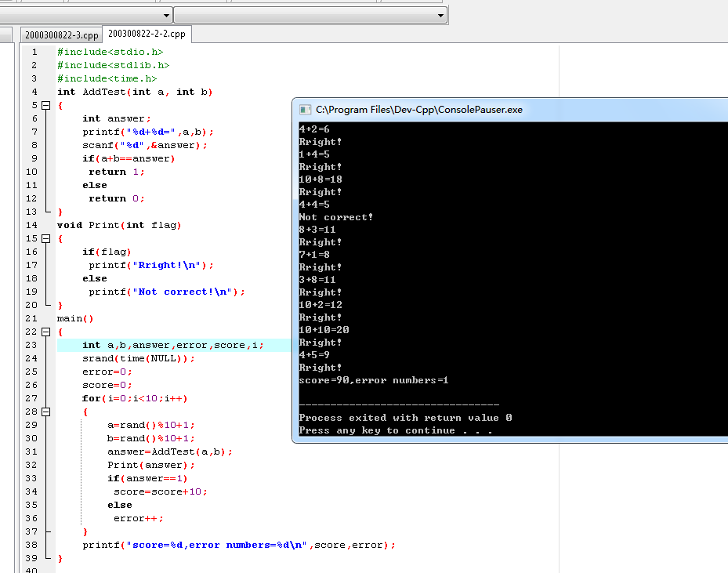The image size is (728, 573).
Task: Click the 'score=0;' line
Action: tap(107, 386)
